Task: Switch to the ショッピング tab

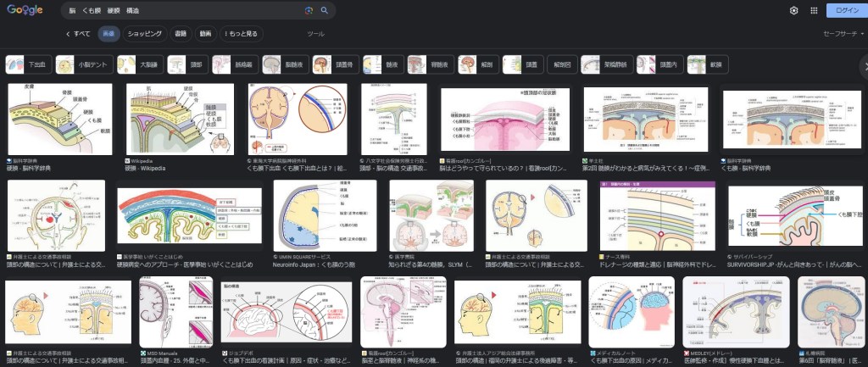Action: [x=144, y=34]
